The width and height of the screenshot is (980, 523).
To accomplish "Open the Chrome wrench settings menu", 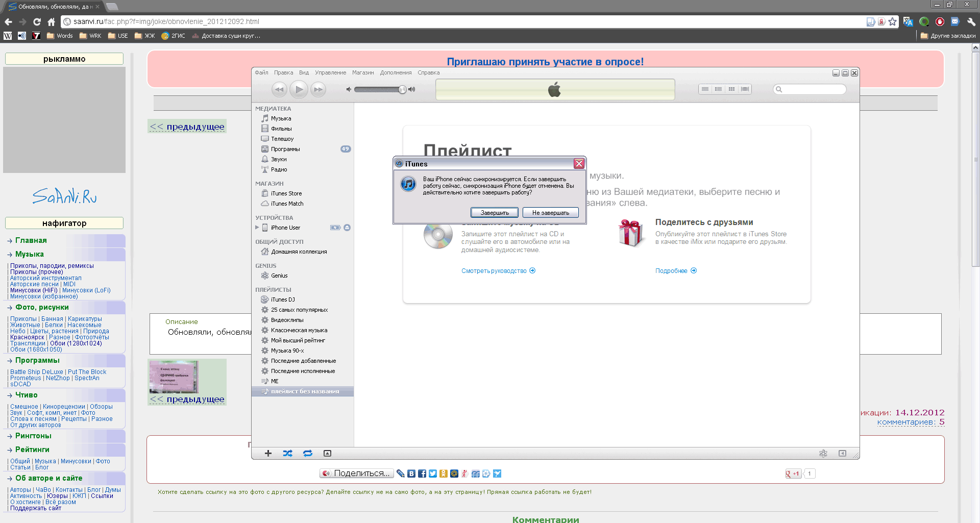I will (971, 21).
